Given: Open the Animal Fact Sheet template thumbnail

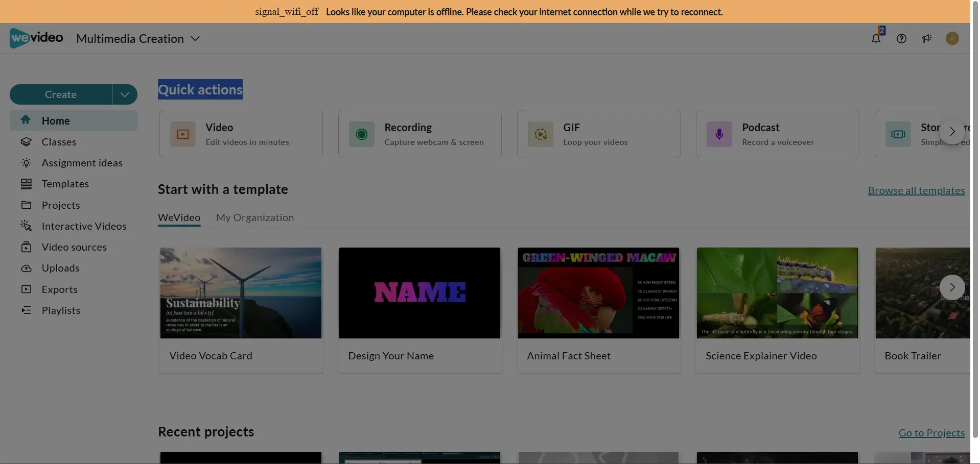Looking at the screenshot, I should tap(598, 293).
